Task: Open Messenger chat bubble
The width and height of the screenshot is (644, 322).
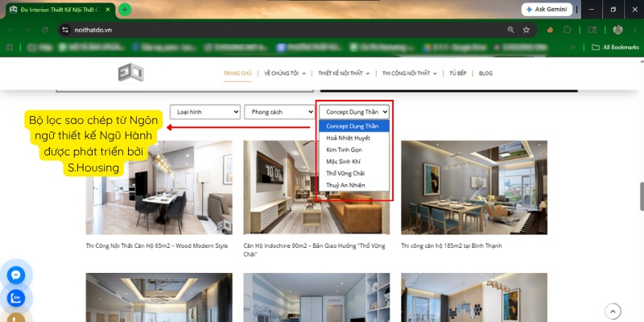Action: pyautogui.click(x=15, y=275)
